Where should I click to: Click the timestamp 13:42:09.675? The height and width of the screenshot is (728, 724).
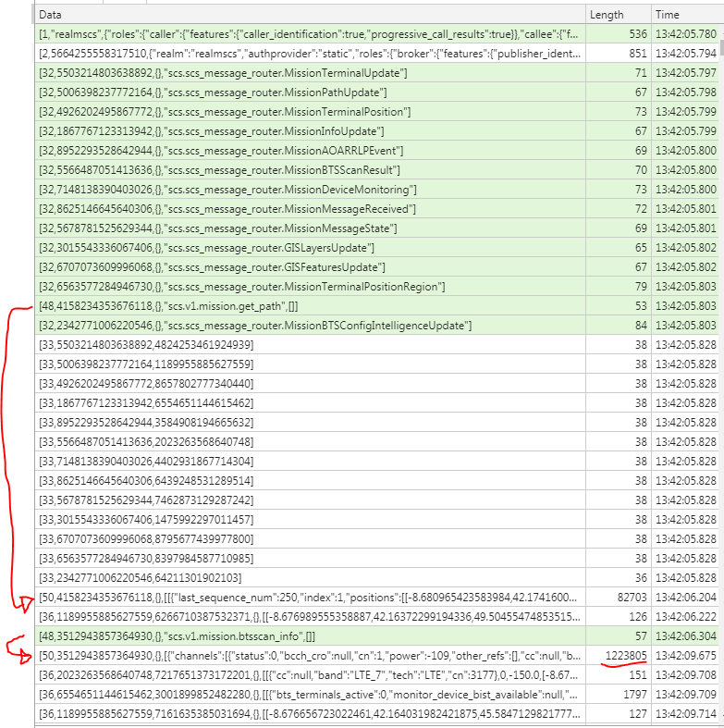[686, 656]
